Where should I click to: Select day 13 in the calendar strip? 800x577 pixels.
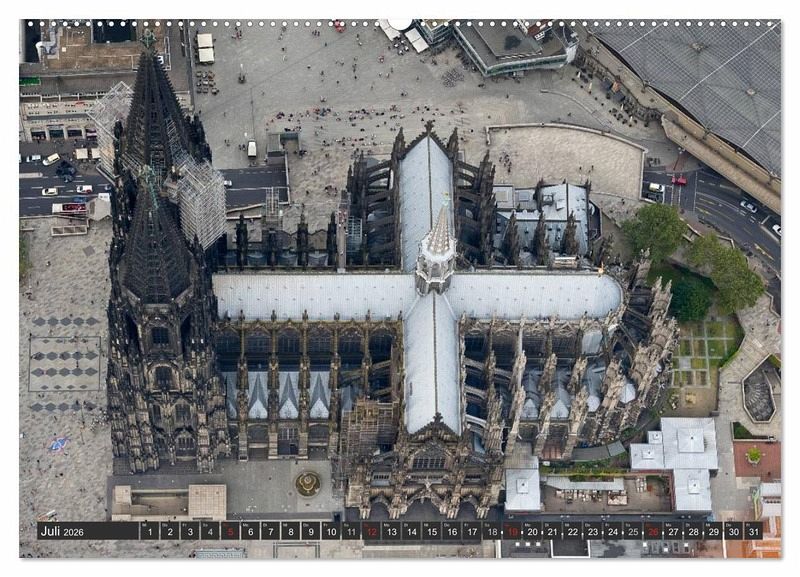click(x=391, y=531)
